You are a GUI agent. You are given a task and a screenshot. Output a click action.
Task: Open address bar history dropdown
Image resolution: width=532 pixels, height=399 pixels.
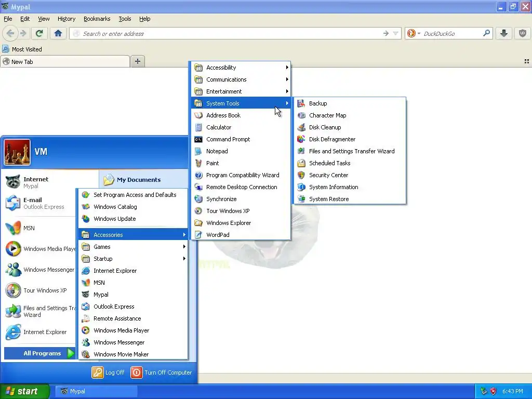coord(395,33)
